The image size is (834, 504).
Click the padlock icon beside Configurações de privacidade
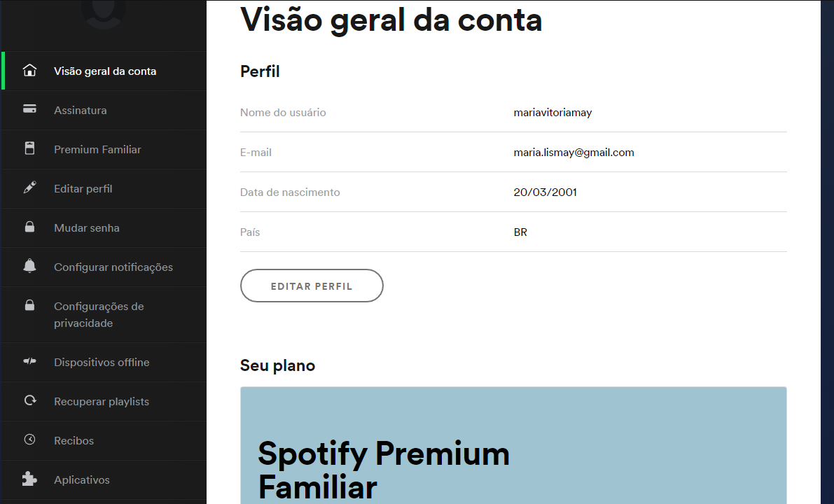30,305
